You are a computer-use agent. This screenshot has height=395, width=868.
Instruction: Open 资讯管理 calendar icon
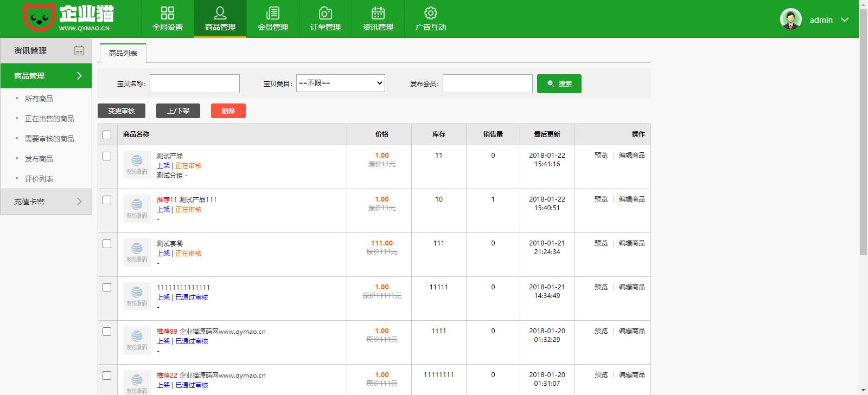click(x=378, y=13)
